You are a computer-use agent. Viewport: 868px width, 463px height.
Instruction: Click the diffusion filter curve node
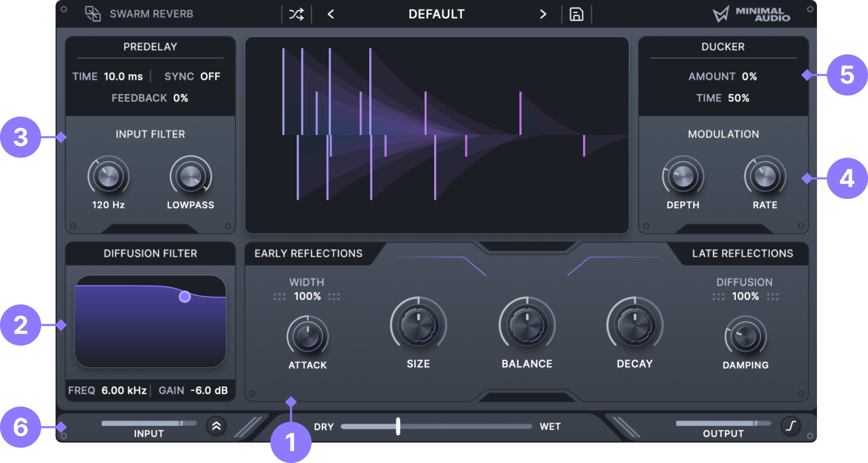pyautogui.click(x=185, y=297)
